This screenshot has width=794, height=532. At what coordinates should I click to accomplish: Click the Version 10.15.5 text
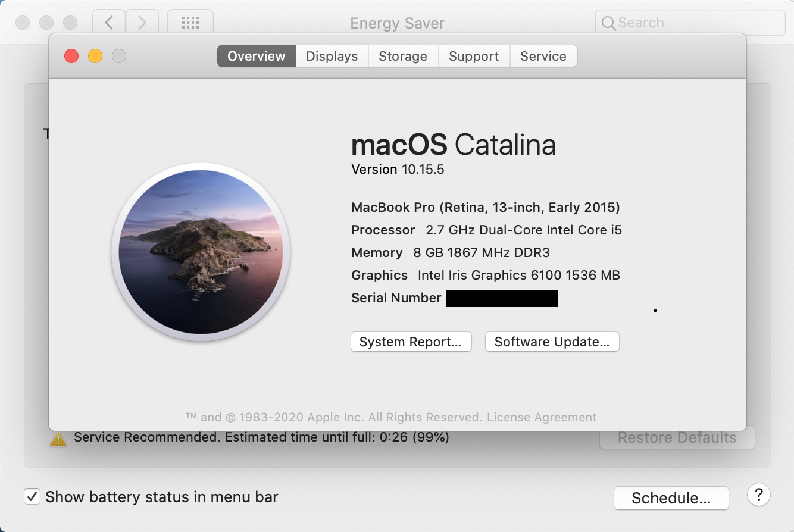coord(398,169)
